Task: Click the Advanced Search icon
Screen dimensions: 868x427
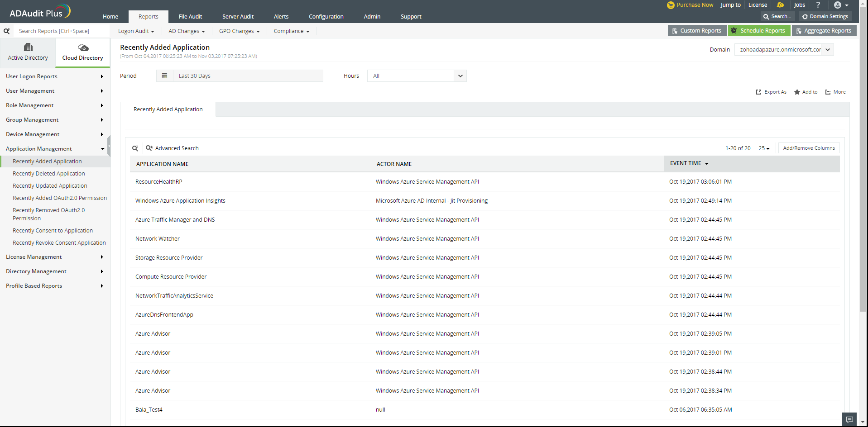Action: [149, 148]
